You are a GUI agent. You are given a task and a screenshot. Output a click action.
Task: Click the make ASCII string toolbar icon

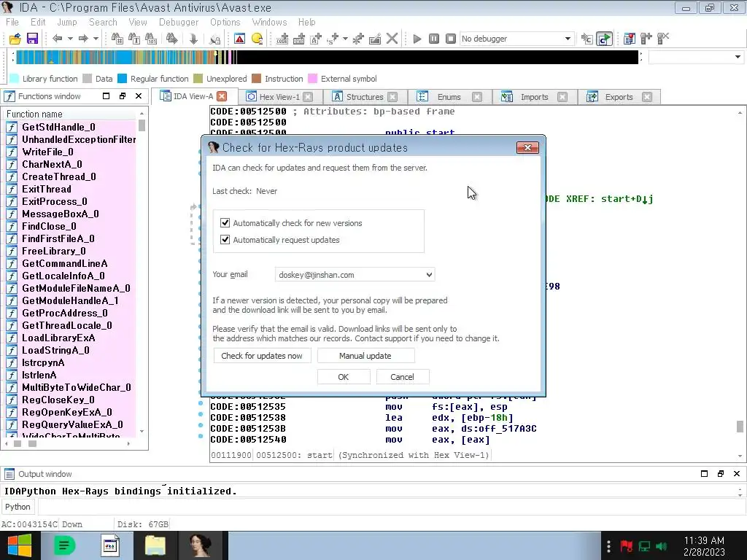click(x=316, y=39)
